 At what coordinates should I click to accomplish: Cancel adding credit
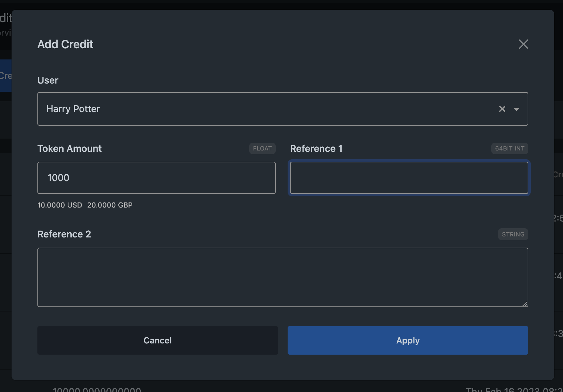tap(158, 340)
